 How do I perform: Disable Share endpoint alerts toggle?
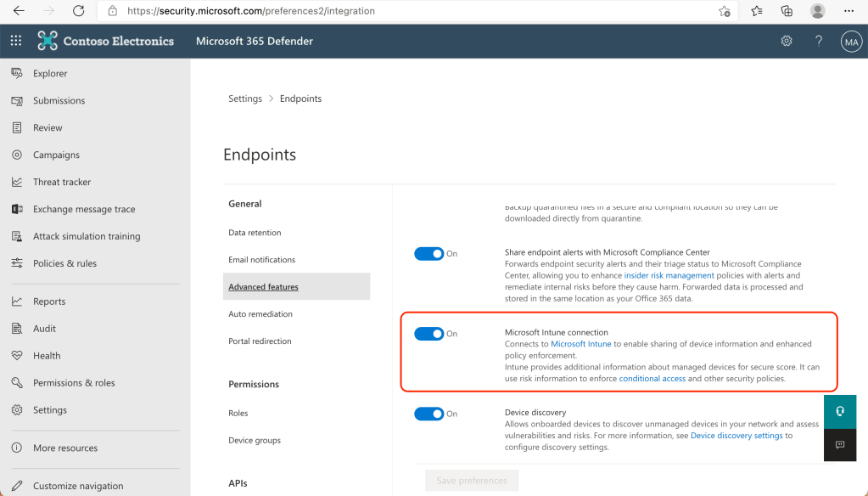tap(429, 254)
